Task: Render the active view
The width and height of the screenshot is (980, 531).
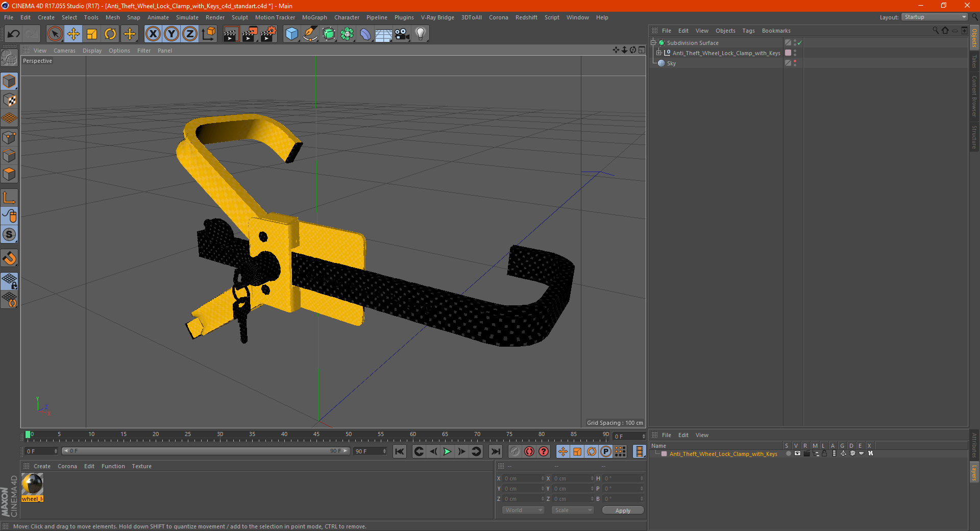Action: (231, 34)
